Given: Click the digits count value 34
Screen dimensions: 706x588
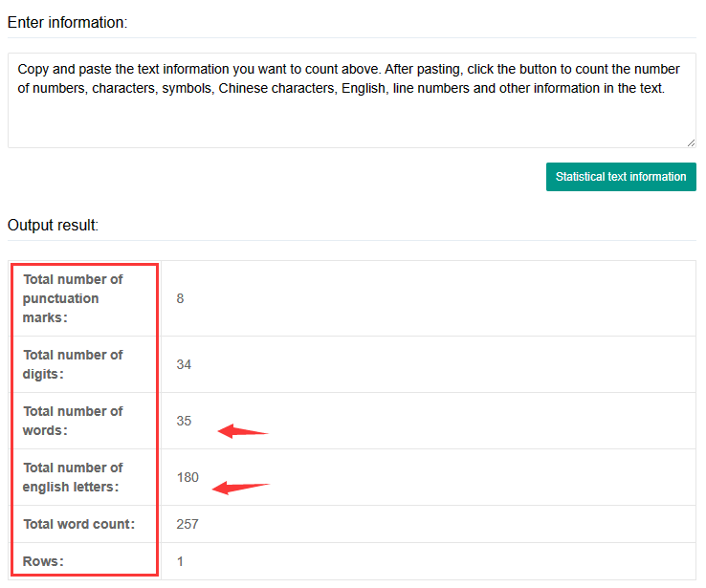Looking at the screenshot, I should pos(184,364).
